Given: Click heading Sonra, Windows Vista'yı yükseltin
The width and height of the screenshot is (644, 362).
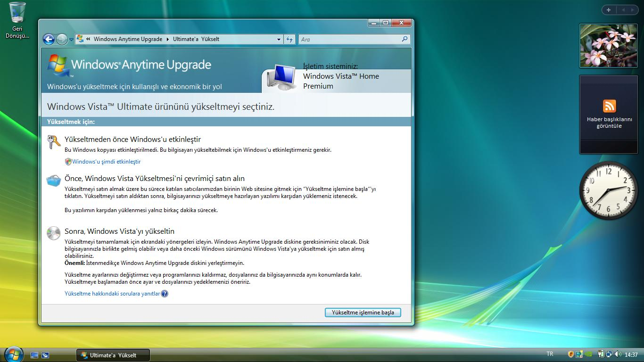Looking at the screenshot, I should point(120,231).
